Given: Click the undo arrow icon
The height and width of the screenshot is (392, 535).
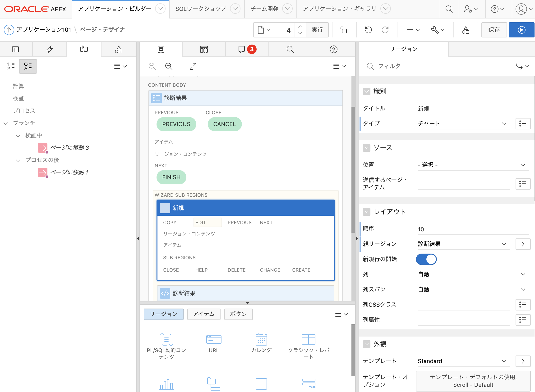Looking at the screenshot, I should 368,30.
